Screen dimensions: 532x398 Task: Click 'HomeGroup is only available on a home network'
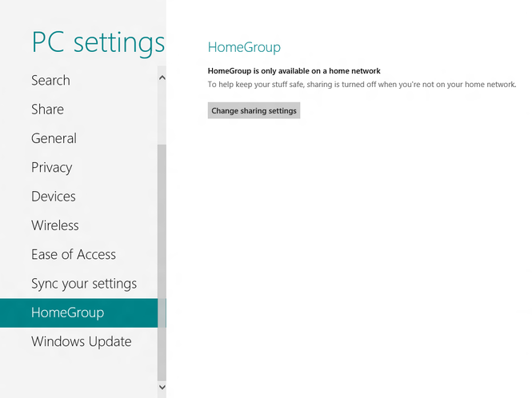(x=294, y=71)
